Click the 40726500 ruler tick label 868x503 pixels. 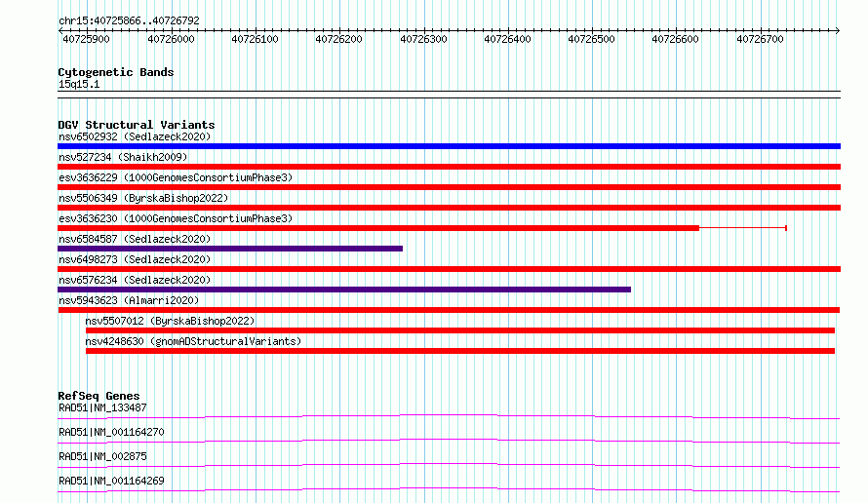point(591,39)
